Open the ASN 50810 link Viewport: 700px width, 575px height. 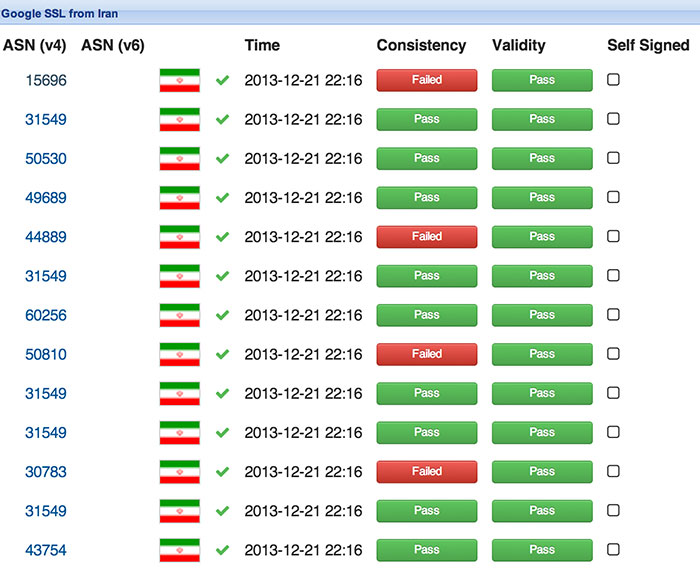coord(46,354)
